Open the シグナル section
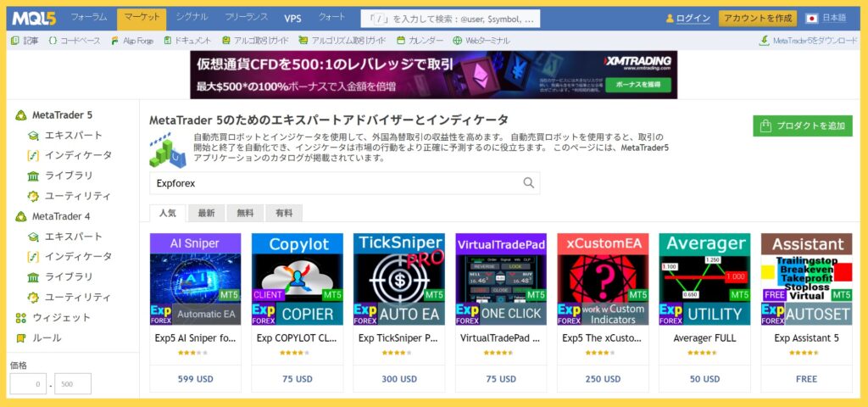The image size is (868, 407). [x=192, y=17]
